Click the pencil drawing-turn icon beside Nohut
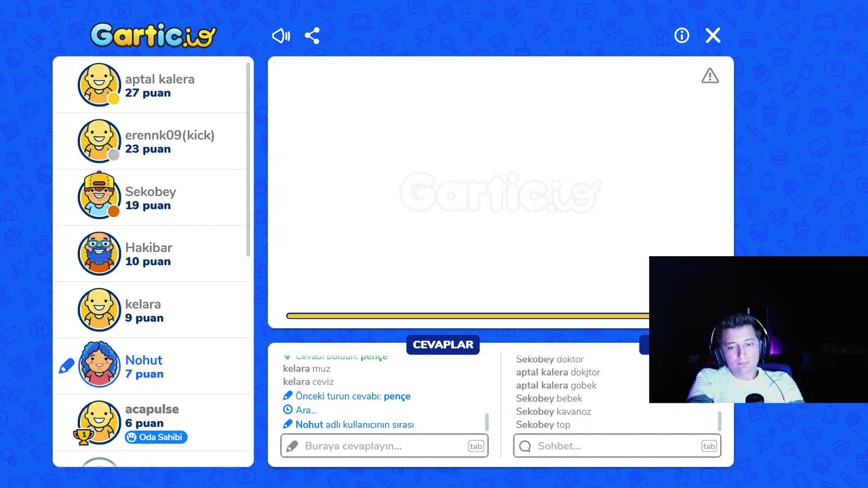 pos(66,367)
